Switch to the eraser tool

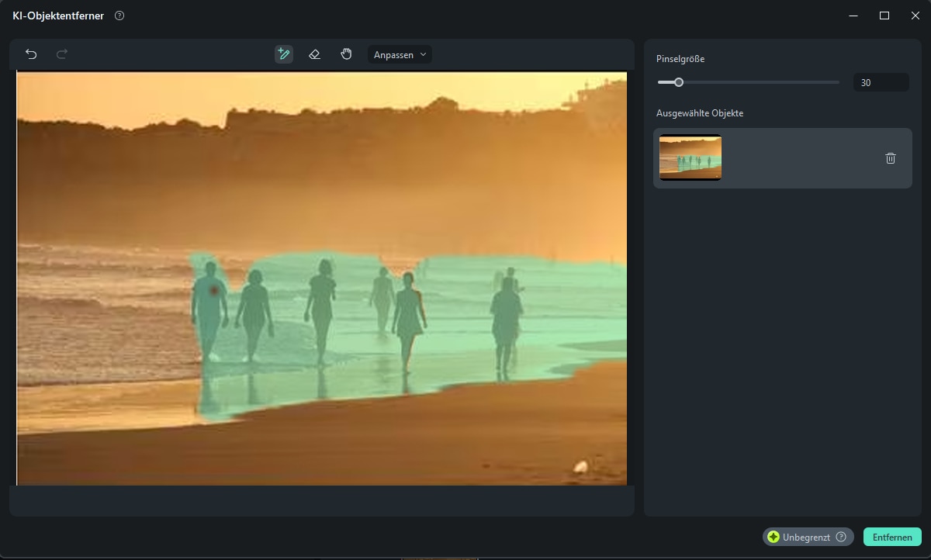click(314, 54)
